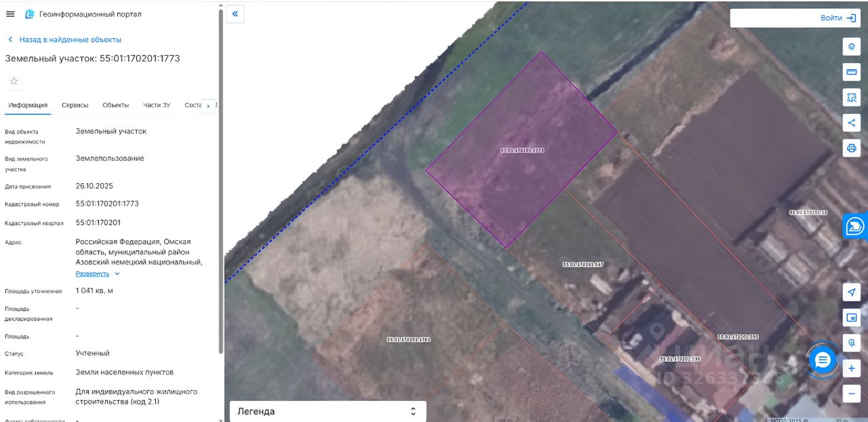Open the Объекты tab
868x422 pixels.
point(115,105)
